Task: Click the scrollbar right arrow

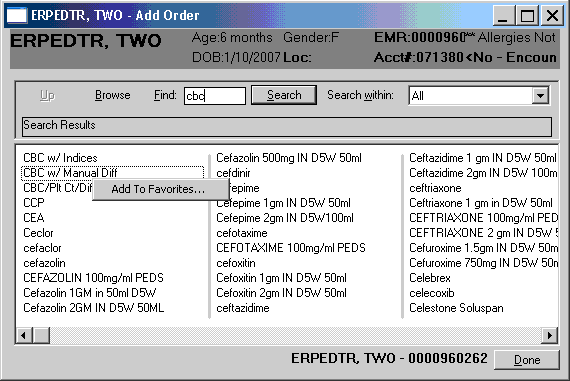Action: 549,335
